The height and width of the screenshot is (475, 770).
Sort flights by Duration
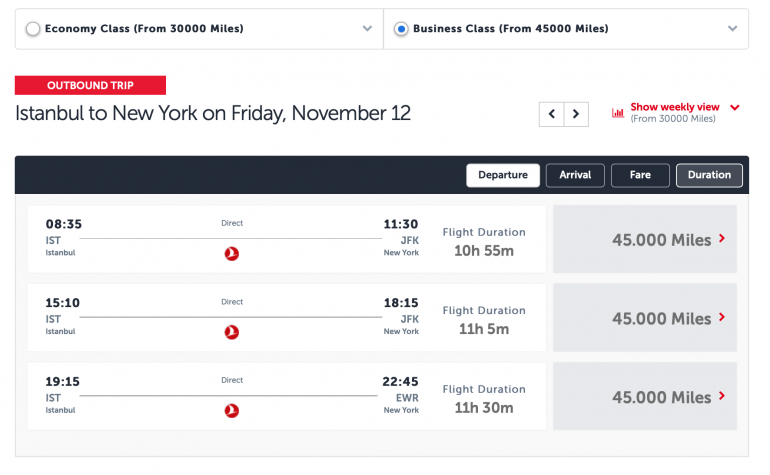tap(709, 175)
